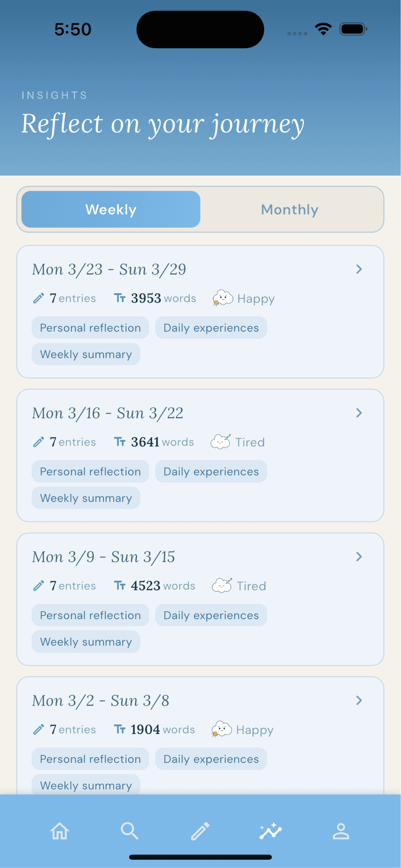This screenshot has width=401, height=868.
Task: Open the Home tab icon
Action: point(60,831)
